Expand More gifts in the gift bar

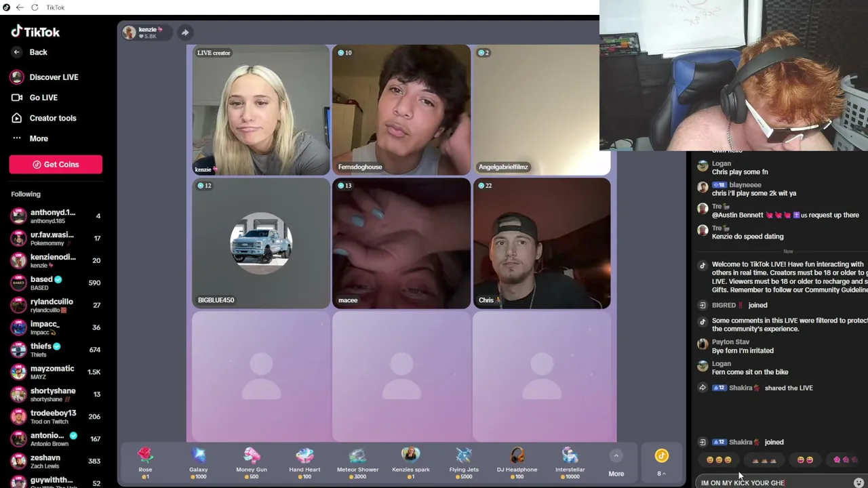616,464
